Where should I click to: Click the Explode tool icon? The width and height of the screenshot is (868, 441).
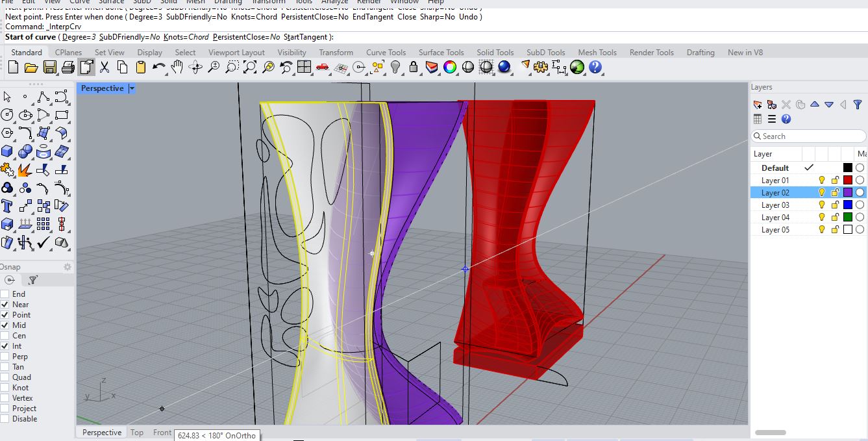[x=25, y=170]
